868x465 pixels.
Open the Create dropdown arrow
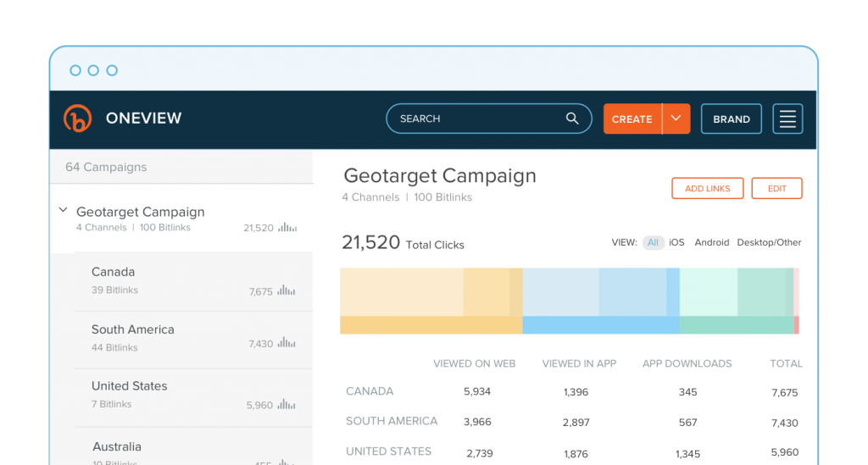point(676,119)
